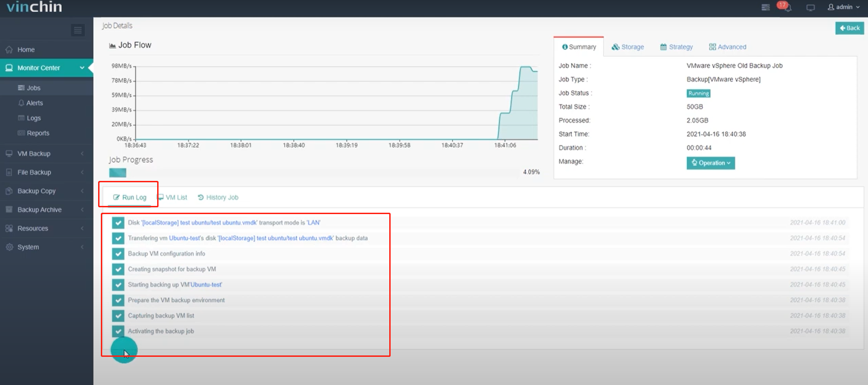
Task: Open Jobs under Monitor Center
Action: (46, 88)
